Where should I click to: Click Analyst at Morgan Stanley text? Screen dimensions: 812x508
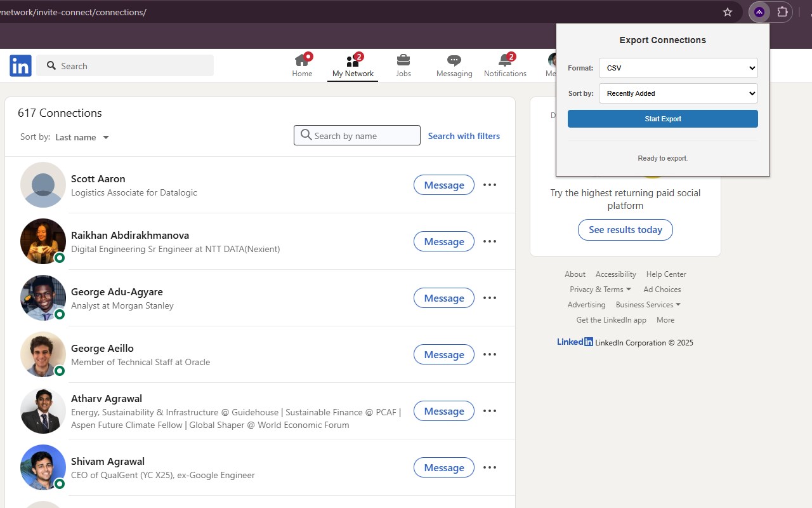tap(122, 305)
